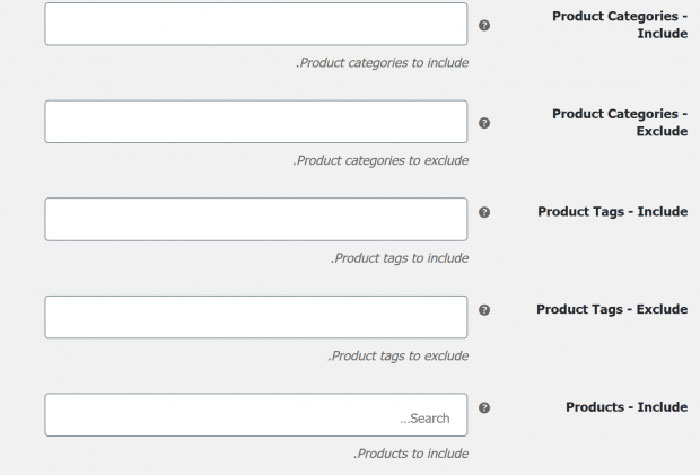Click 'Product tags to exclude' description
This screenshot has width=700, height=475.
click(398, 356)
